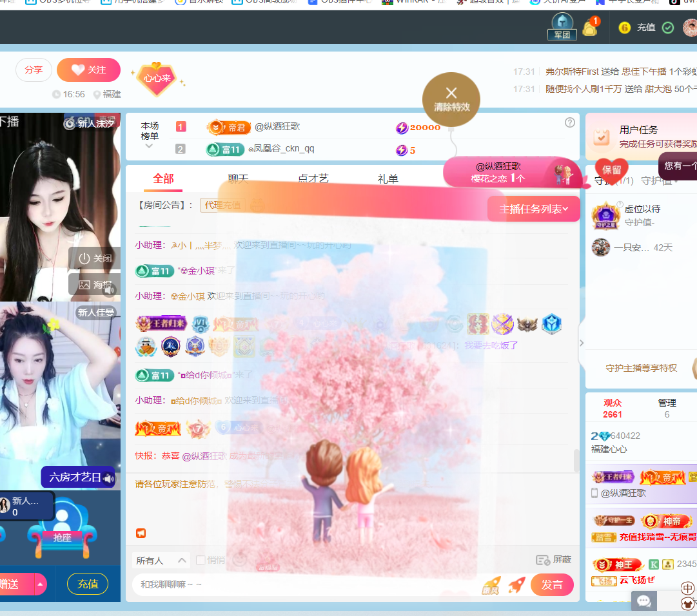Click @纵酒狂歌 in the ranking list
Image resolution: width=697 pixels, height=616 pixels.
(x=277, y=126)
